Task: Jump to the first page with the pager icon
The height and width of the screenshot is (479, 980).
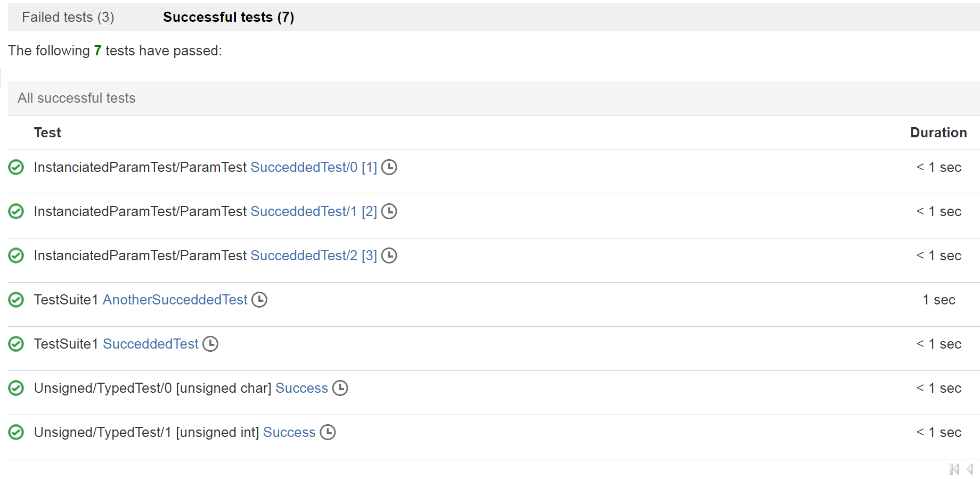Action: 954,469
